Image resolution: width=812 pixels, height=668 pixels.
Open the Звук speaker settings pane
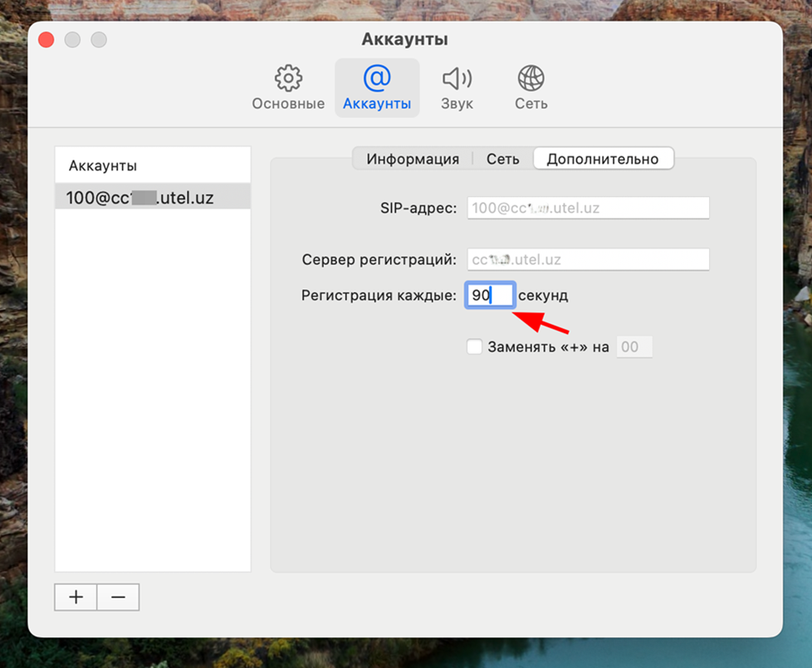457,88
